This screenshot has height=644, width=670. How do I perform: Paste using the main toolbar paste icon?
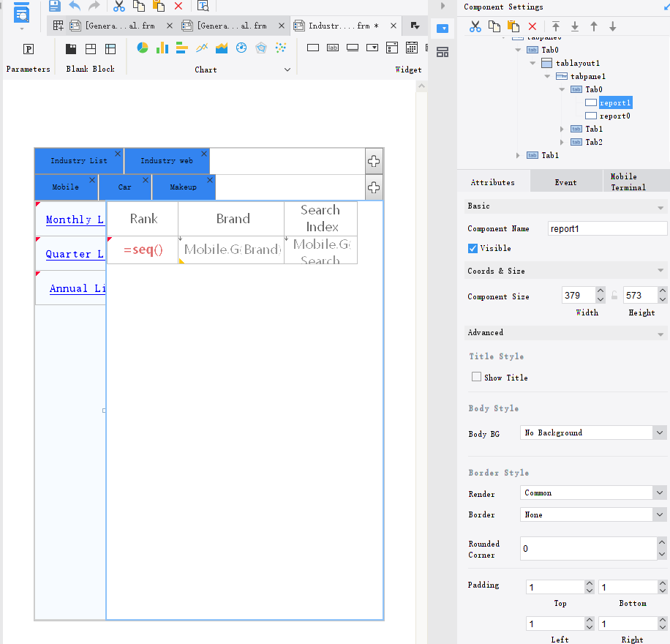(159, 6)
